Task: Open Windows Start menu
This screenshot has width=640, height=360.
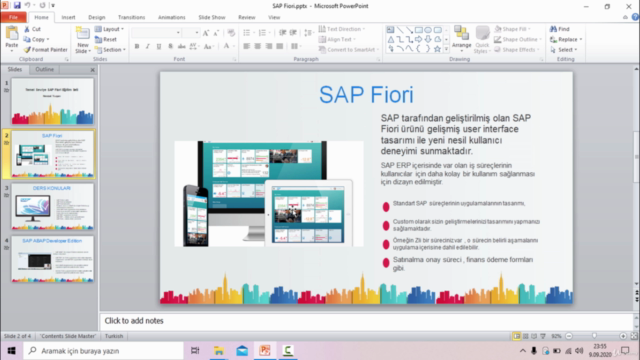Action: click(11, 351)
